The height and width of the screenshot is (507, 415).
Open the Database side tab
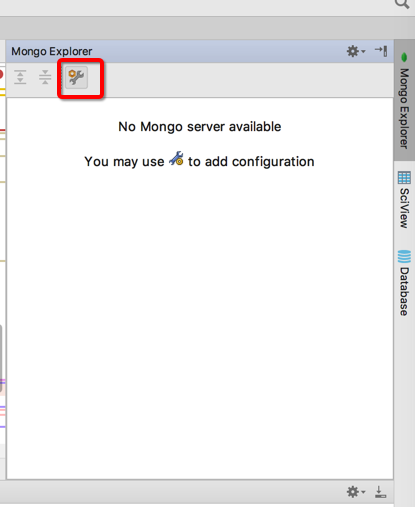[404, 283]
